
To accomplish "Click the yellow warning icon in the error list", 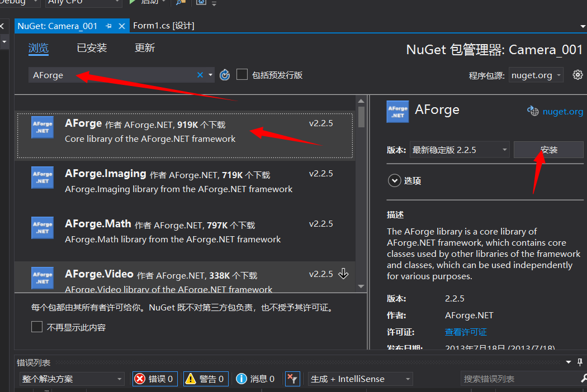I will click(x=191, y=379).
